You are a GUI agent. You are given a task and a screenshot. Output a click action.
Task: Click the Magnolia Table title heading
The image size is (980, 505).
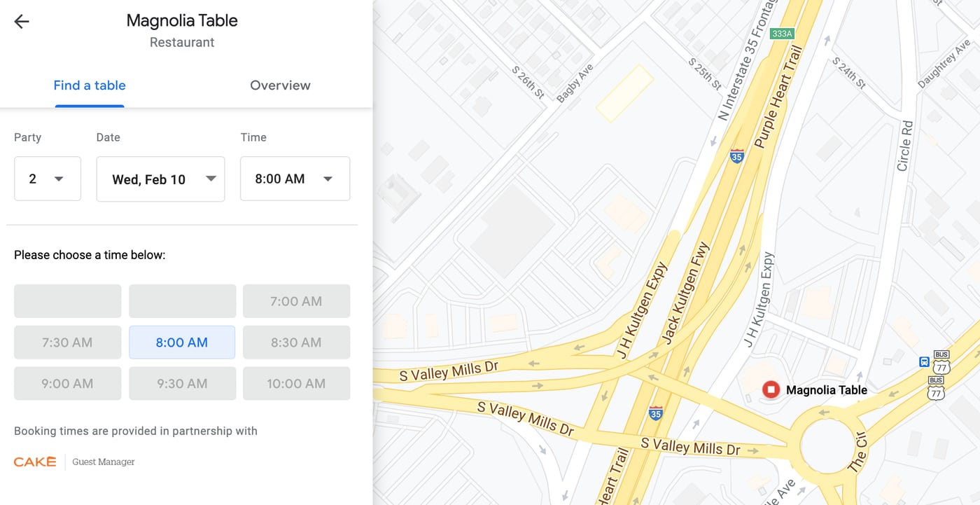[x=182, y=20]
